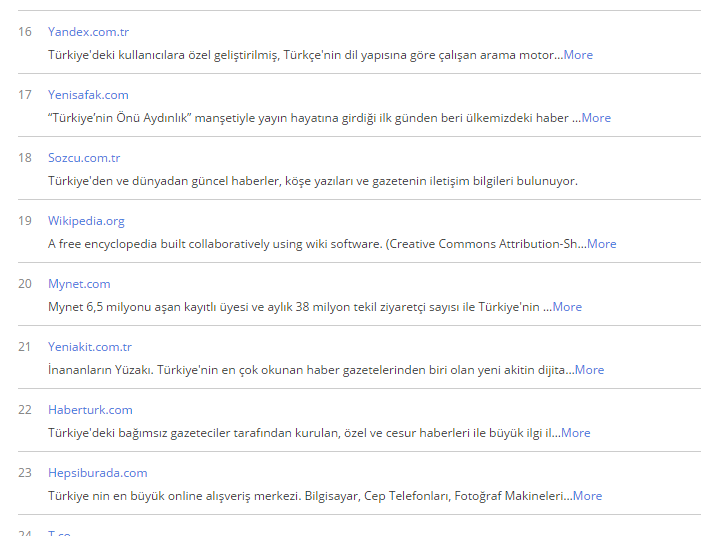Image resolution: width=701 pixels, height=536 pixels.
Task: Click the Sozcu.com.tr site link
Action: [x=86, y=158]
